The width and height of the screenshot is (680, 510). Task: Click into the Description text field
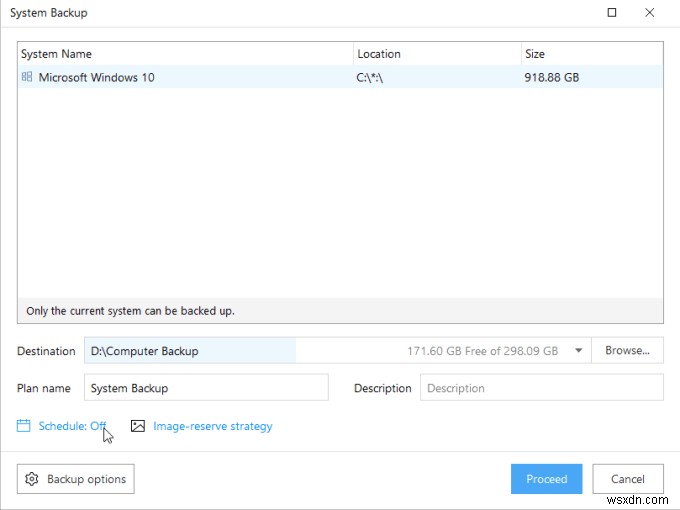pyautogui.click(x=542, y=388)
